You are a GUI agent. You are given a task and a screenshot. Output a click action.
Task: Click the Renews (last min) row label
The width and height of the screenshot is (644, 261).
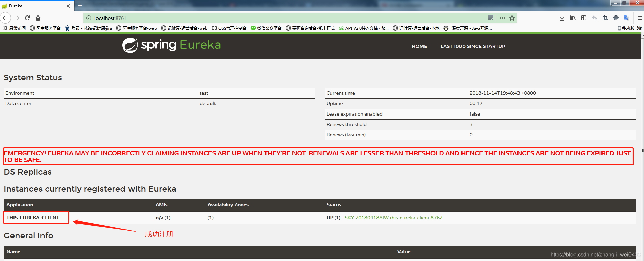click(346, 135)
